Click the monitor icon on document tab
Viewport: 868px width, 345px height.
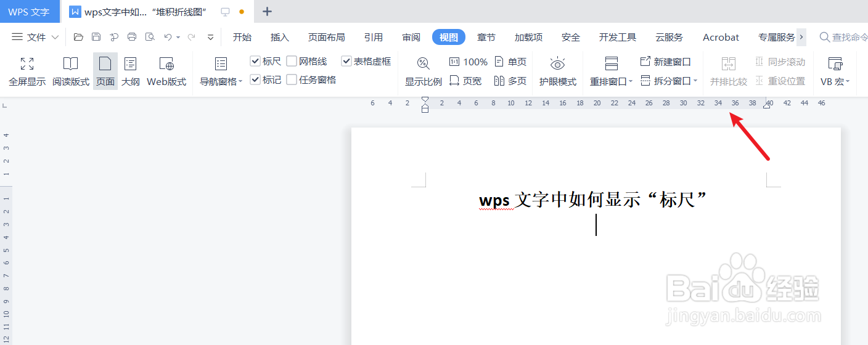coord(225,12)
